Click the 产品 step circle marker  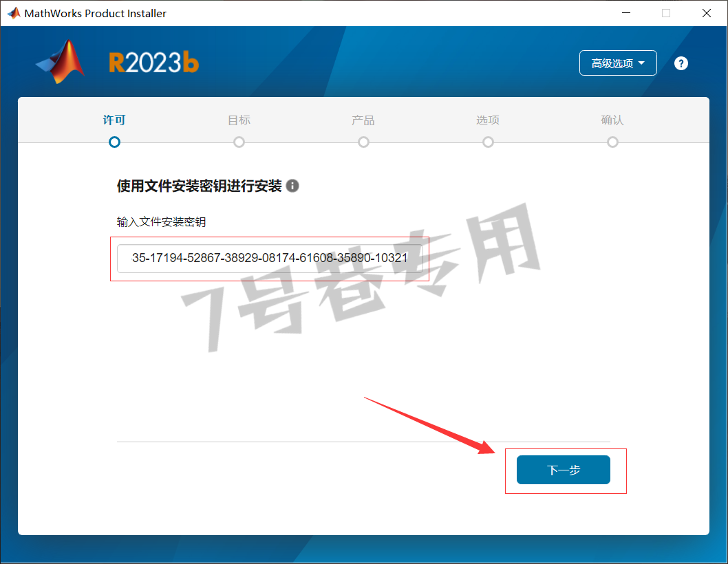[x=363, y=142]
